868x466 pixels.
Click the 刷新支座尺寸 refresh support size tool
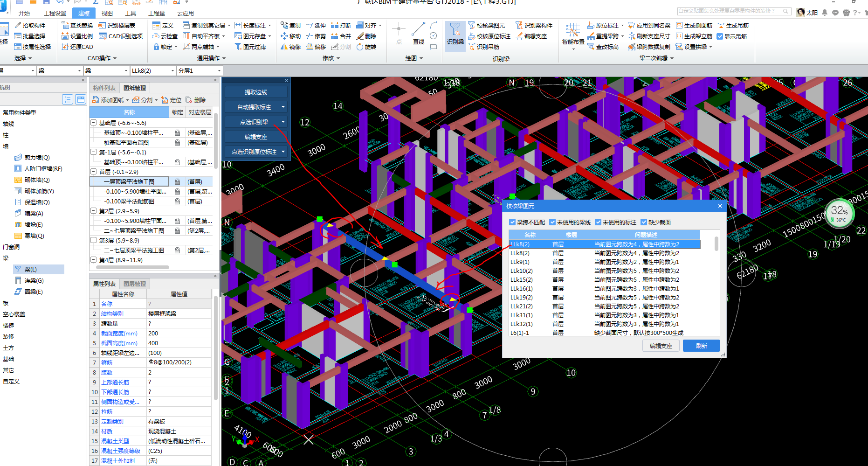(x=649, y=36)
